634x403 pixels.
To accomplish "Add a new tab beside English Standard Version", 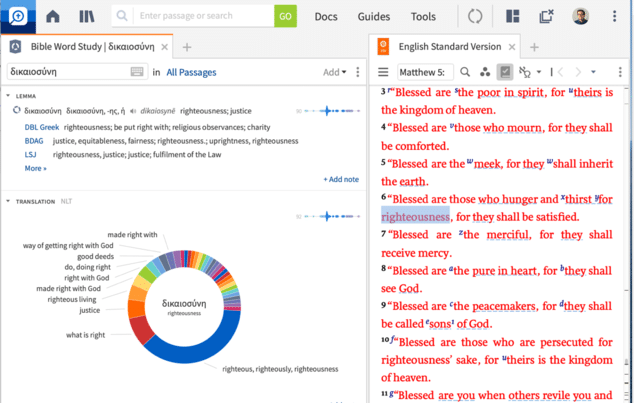I will 534,47.
